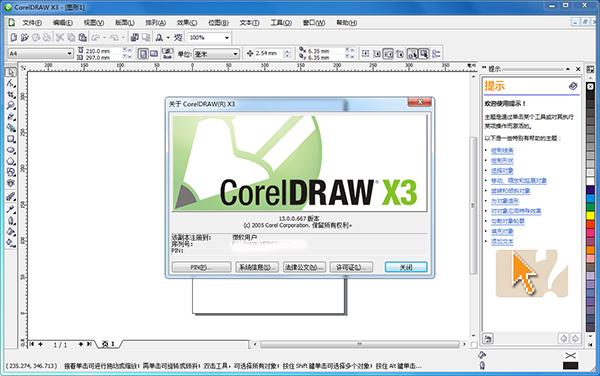Open the 文件(F) menu
The image size is (600, 376).
[32, 23]
